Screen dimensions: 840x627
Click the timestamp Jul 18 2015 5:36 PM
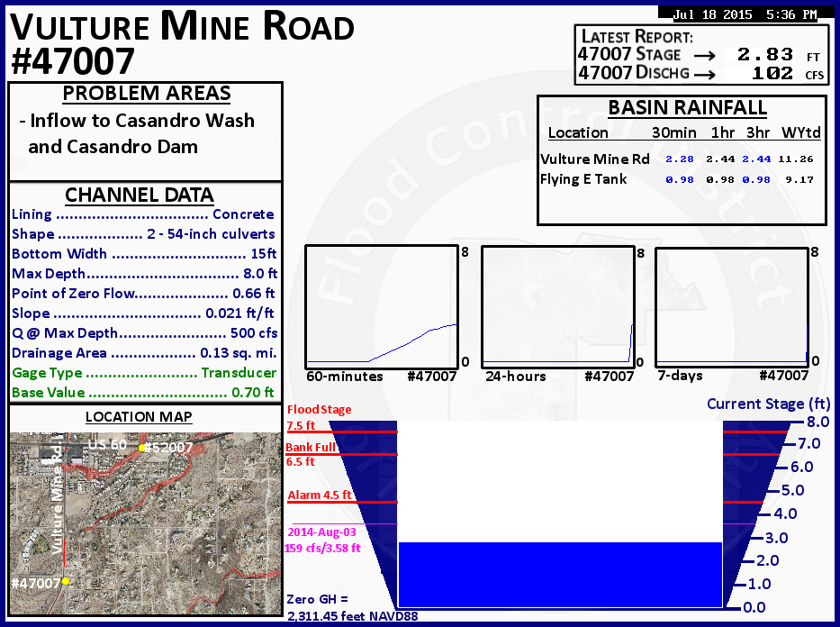point(745,14)
